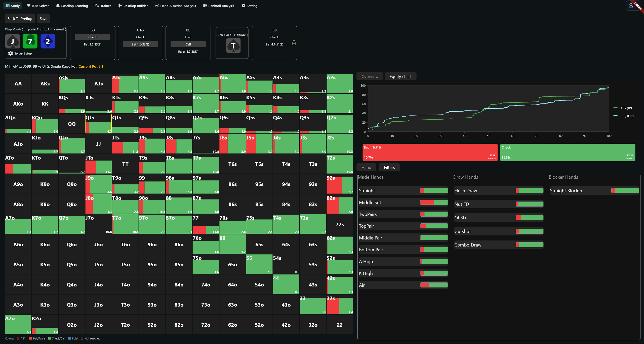
Task: Select BB Bet 1.6(33%) flop action
Action: (93, 44)
